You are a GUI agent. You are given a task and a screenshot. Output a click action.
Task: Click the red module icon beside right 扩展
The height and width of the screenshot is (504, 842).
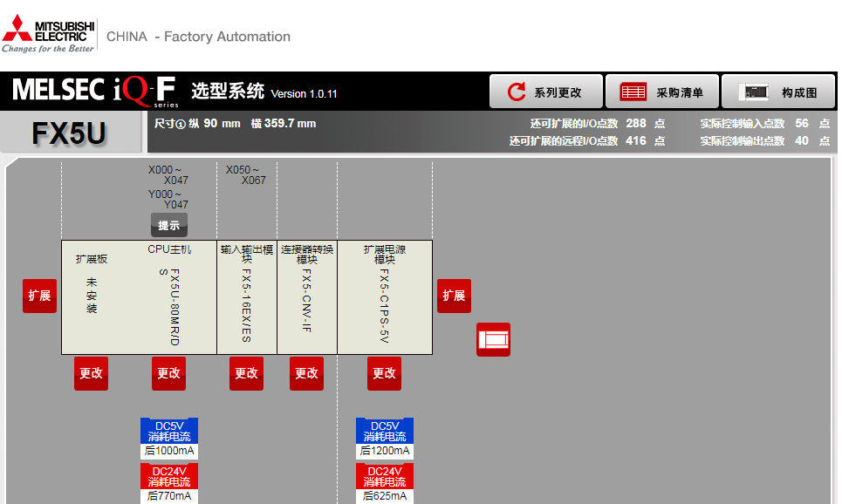pyautogui.click(x=493, y=339)
